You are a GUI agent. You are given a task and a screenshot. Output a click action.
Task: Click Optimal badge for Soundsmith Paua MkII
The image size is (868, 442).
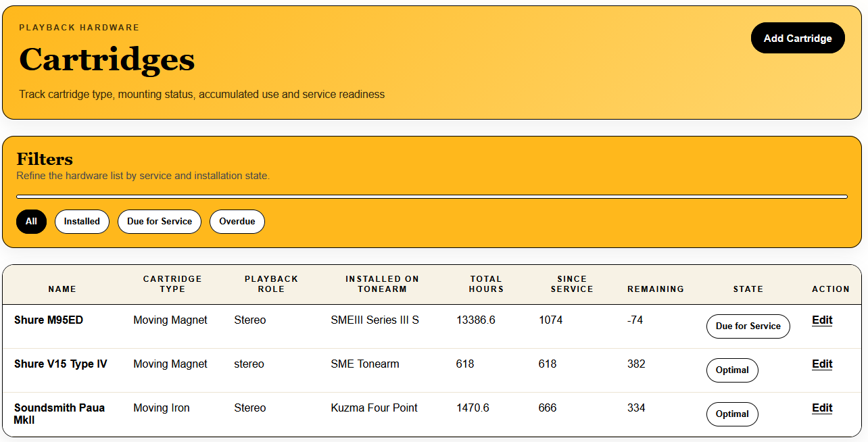(732, 414)
